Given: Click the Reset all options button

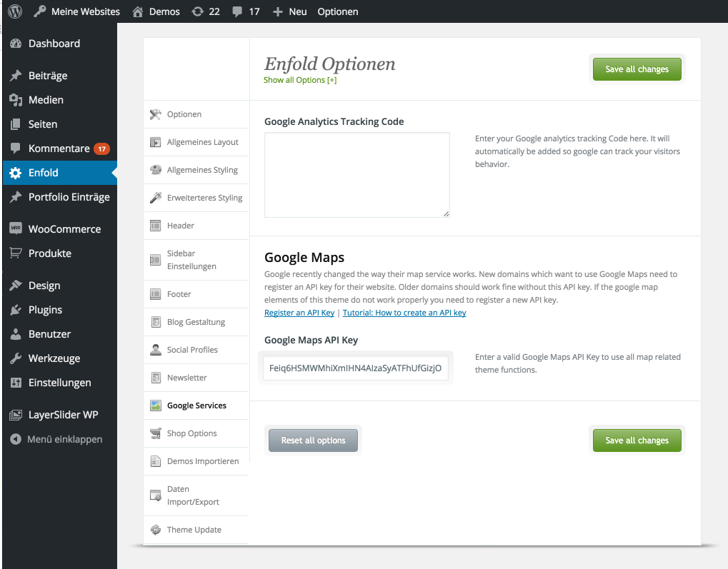Looking at the screenshot, I should tap(313, 440).
